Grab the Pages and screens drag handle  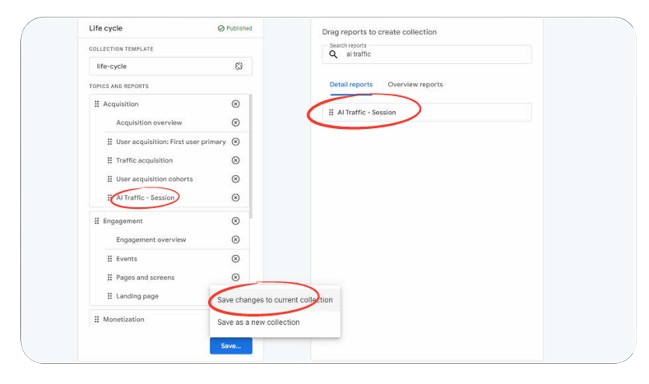click(110, 277)
